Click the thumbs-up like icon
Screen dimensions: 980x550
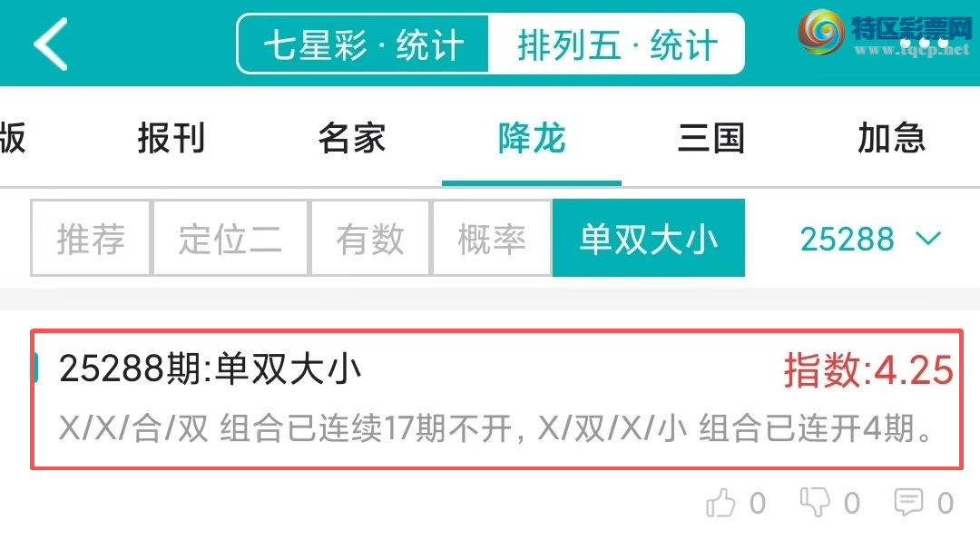720,503
